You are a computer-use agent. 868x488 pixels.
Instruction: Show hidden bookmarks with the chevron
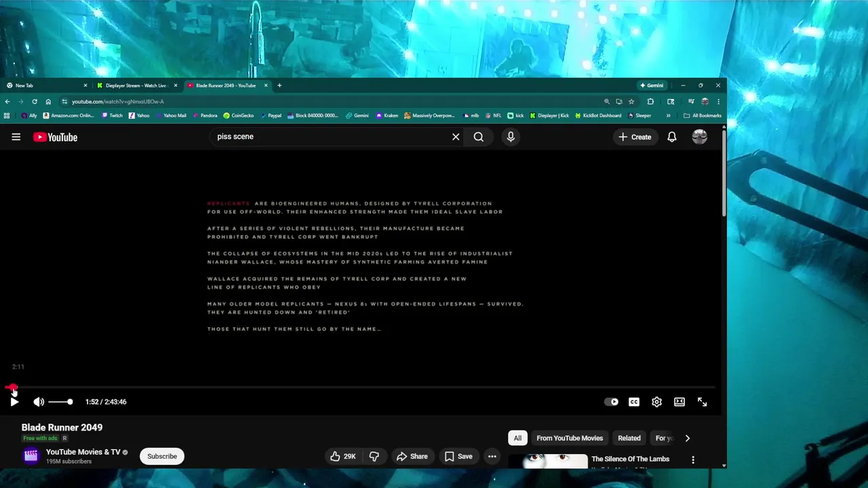[668, 116]
